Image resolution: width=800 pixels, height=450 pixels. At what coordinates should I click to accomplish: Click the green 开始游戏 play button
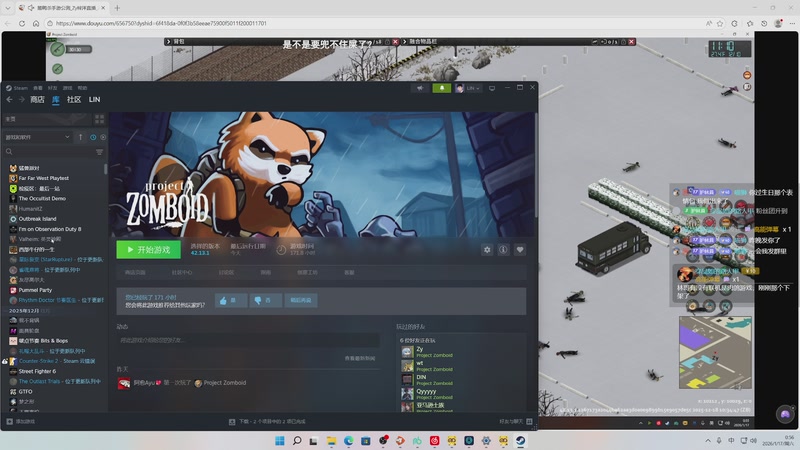tap(148, 249)
